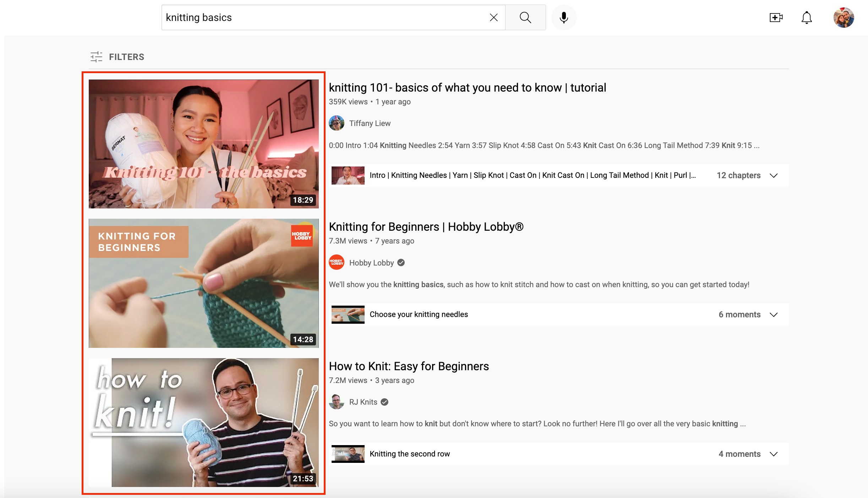Click the '4 moments' label
The width and height of the screenshot is (868, 498).
[x=739, y=454]
